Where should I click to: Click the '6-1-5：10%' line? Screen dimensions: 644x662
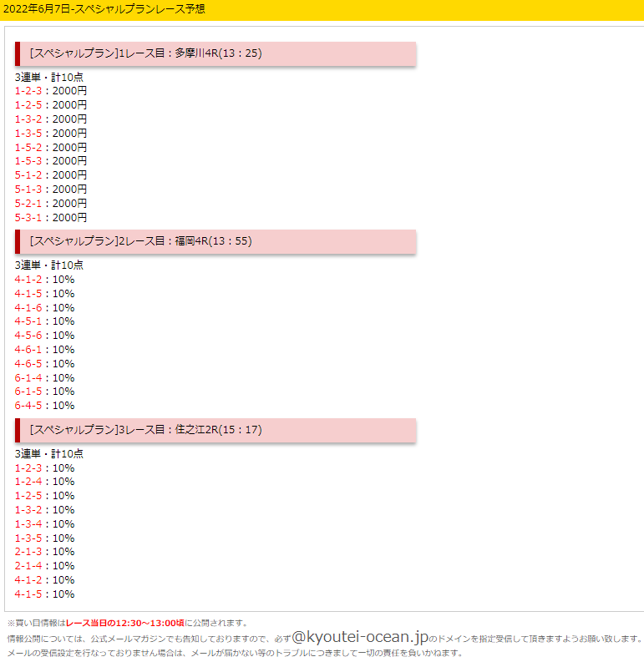point(45,392)
